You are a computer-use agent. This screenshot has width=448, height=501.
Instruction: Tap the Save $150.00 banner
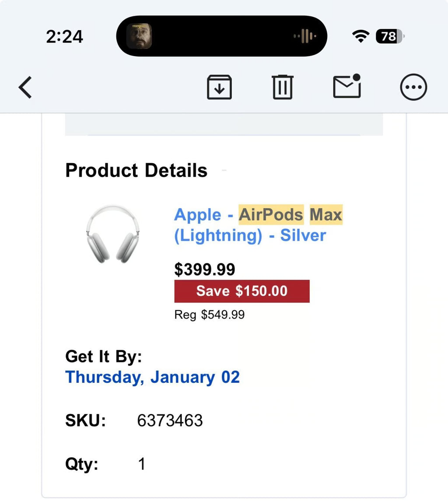pyautogui.click(x=242, y=291)
